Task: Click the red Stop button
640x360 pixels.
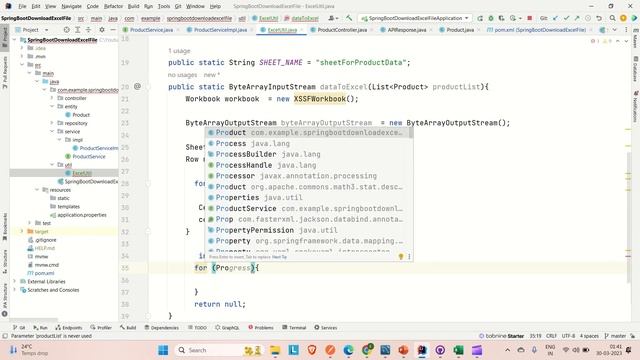Action: pyautogui.click(x=530, y=18)
